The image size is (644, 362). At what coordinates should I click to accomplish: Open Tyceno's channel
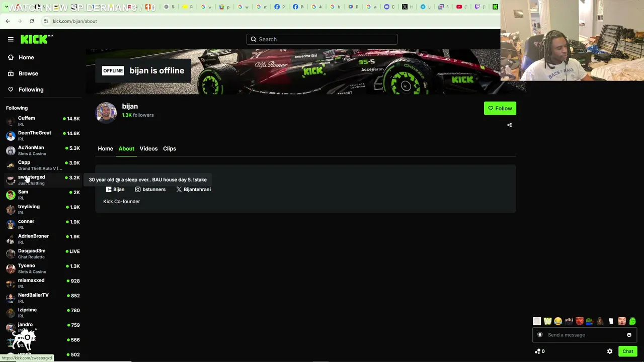(43, 268)
